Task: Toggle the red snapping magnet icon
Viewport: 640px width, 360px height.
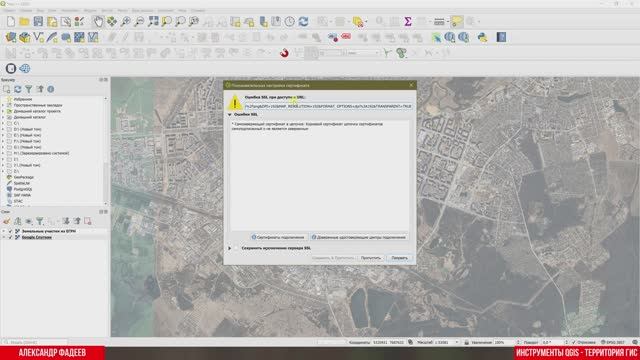Action: click(284, 53)
